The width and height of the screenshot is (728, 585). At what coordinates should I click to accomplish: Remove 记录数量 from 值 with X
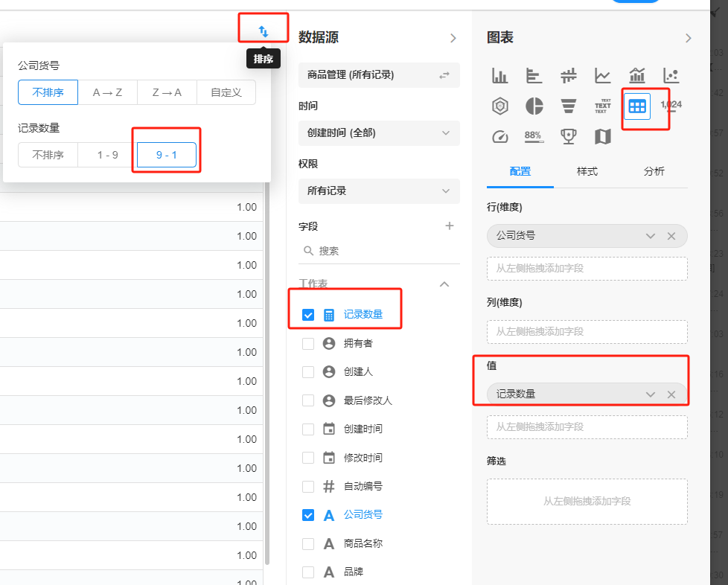coord(671,394)
